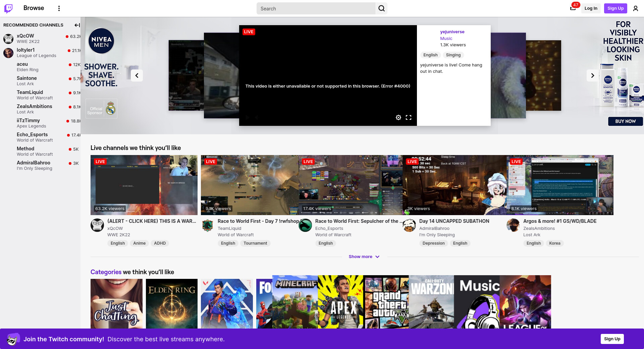The image size is (644, 349).
Task: Toggle fullscreen on the video player
Action: point(408,117)
